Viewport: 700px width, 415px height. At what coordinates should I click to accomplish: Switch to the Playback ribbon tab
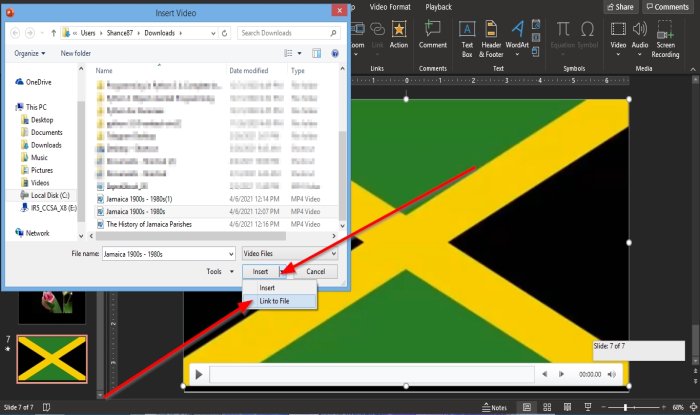tap(439, 7)
